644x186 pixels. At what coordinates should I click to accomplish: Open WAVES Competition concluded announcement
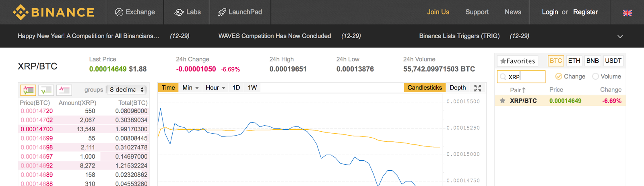[x=275, y=36]
